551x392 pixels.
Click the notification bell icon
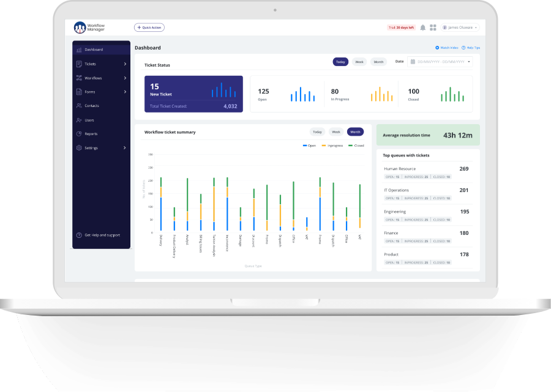[422, 28]
